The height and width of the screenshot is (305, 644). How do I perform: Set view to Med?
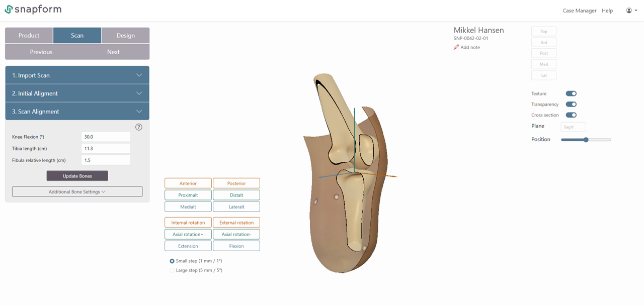tap(544, 64)
